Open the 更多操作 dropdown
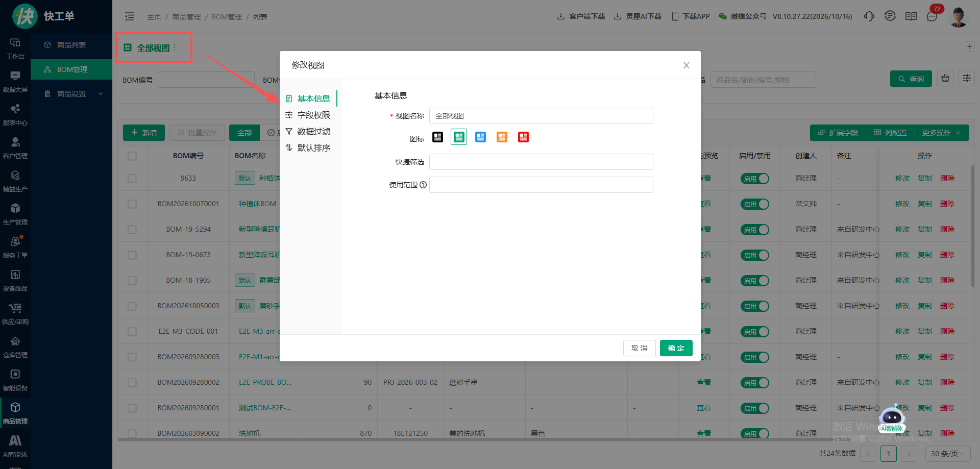 [941, 133]
